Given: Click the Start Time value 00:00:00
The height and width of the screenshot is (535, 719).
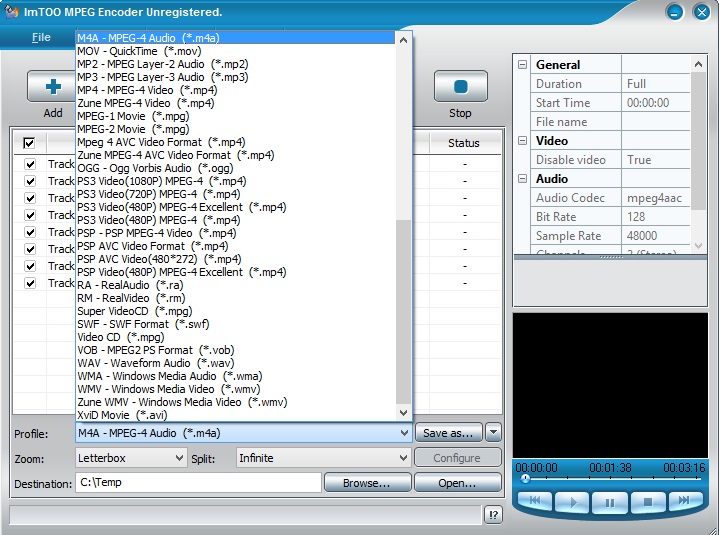Looking at the screenshot, I should tap(655, 103).
